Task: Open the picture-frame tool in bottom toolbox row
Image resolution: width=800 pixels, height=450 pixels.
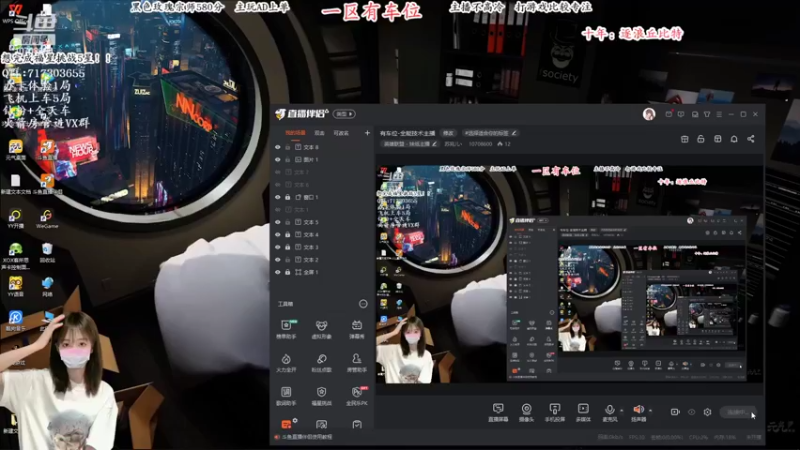Action: [x=321, y=424]
